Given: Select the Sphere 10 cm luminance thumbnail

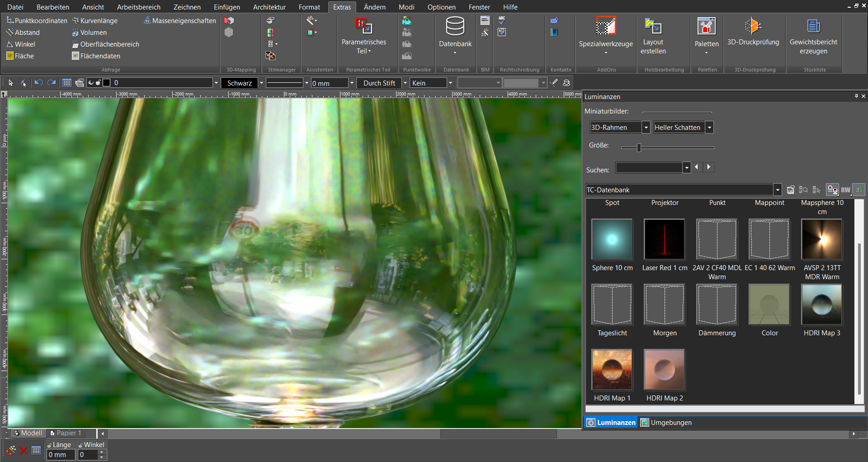Looking at the screenshot, I should tap(612, 239).
